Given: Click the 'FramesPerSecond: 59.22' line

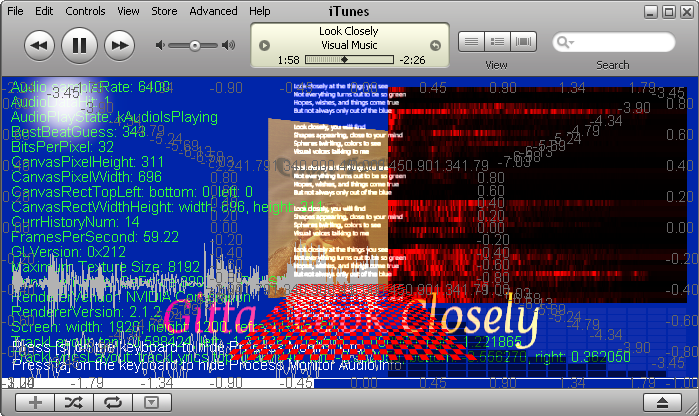Looking at the screenshot, I should coord(95,237).
